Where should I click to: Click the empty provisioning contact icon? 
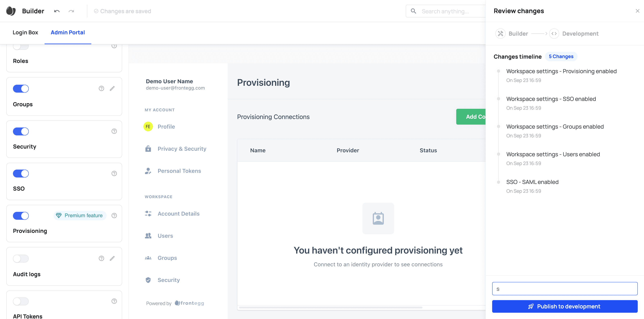point(378,218)
